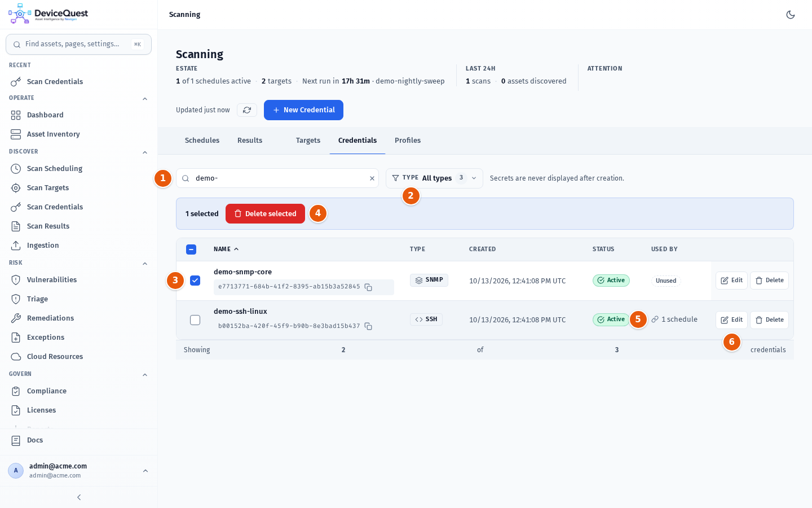Open Scan Results in the sidebar

(x=78, y=226)
